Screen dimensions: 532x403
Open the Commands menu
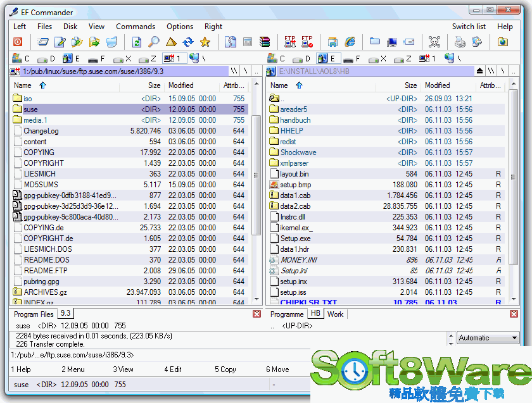click(x=136, y=27)
